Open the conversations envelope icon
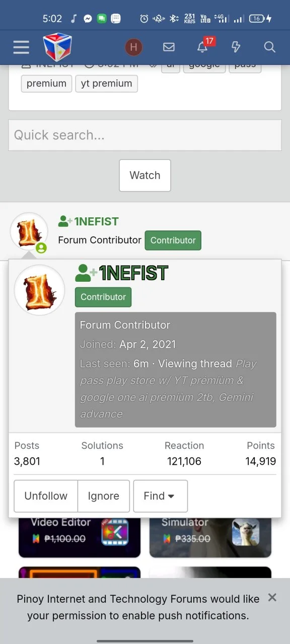The width and height of the screenshot is (290, 644). tap(169, 47)
